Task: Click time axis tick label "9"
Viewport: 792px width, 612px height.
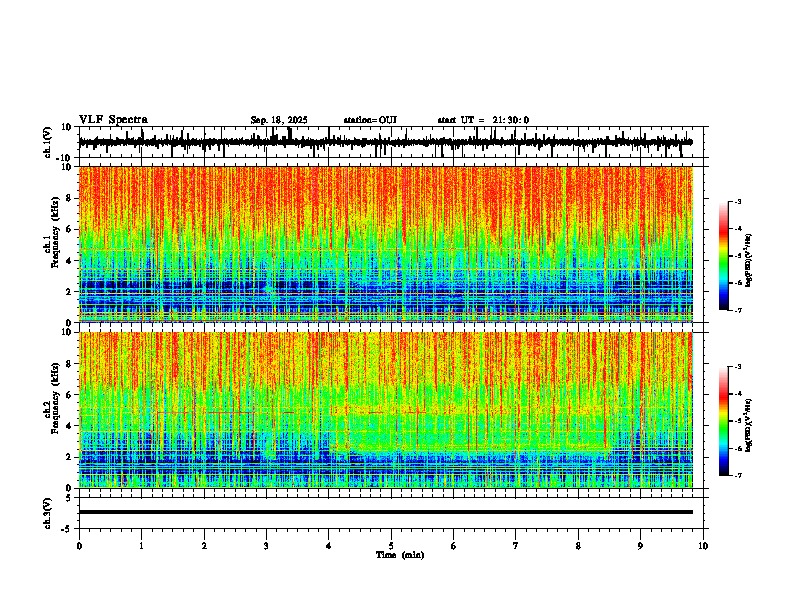Action: [x=640, y=546]
